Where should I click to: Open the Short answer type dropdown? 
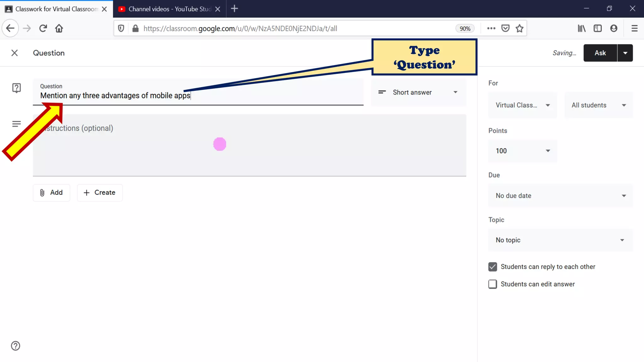[x=418, y=92]
